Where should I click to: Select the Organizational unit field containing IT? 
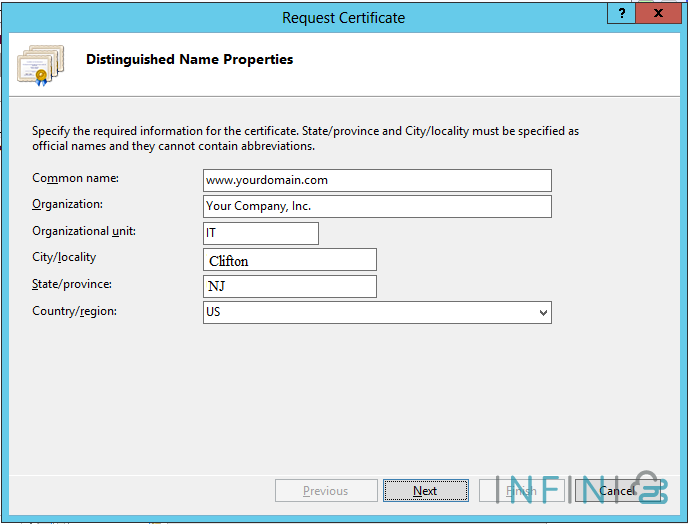pyautogui.click(x=260, y=233)
